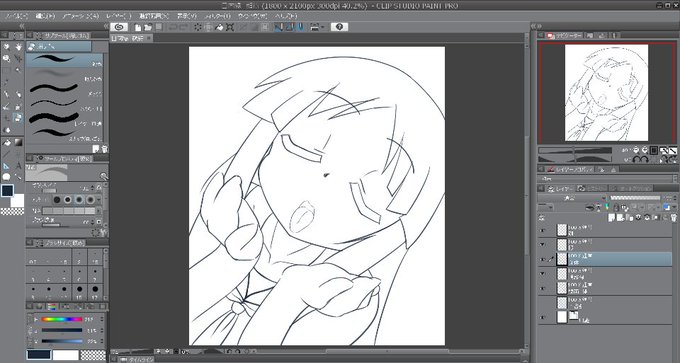Image resolution: width=680 pixels, height=363 pixels.
Task: Select the Airbrush tool
Action: coord(18,106)
